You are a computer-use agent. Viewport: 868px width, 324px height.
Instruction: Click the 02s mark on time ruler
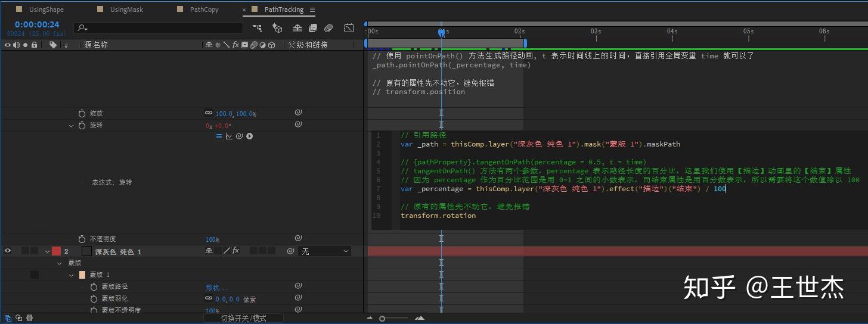(x=519, y=31)
